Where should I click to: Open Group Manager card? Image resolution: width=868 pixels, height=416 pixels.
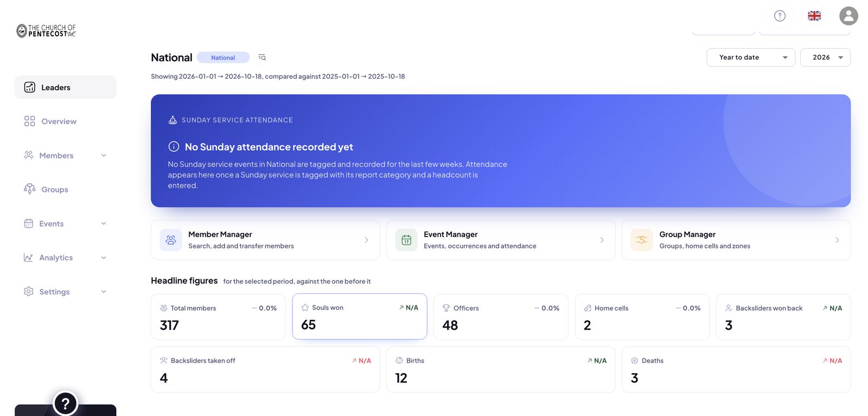tap(736, 240)
